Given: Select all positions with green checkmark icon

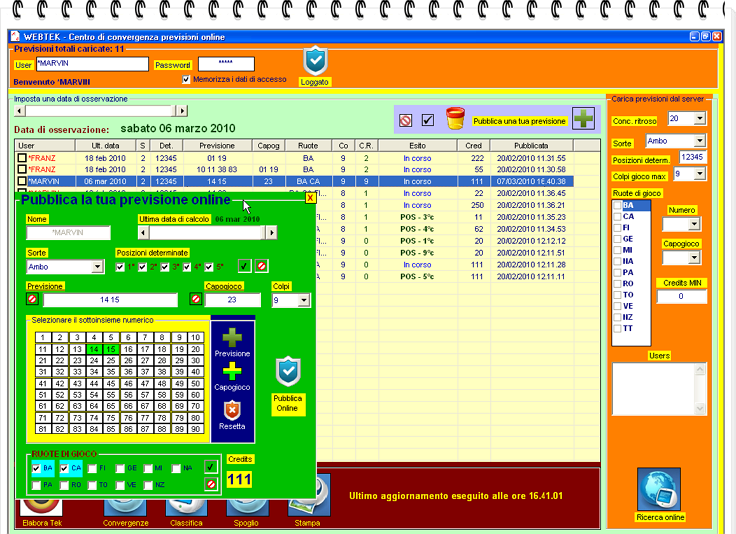Looking at the screenshot, I should [x=244, y=266].
